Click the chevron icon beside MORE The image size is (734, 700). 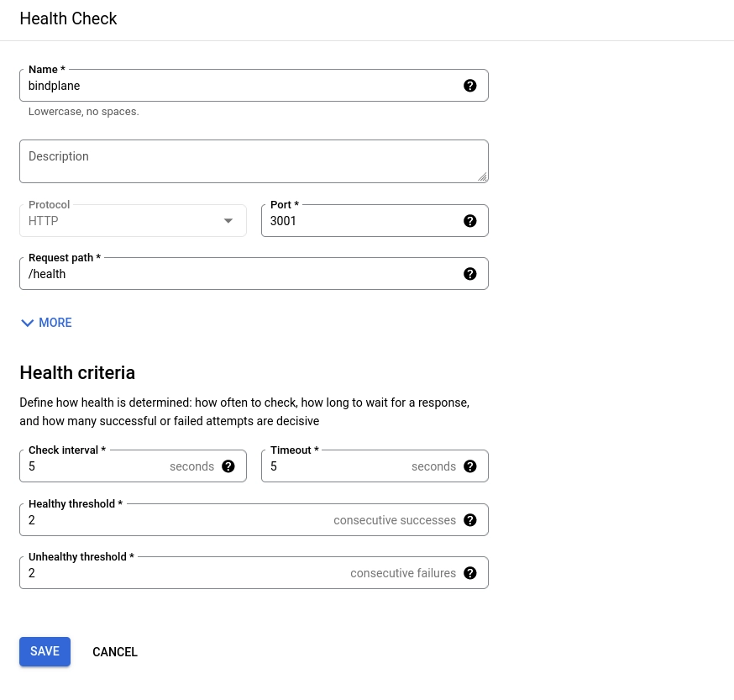tap(28, 323)
